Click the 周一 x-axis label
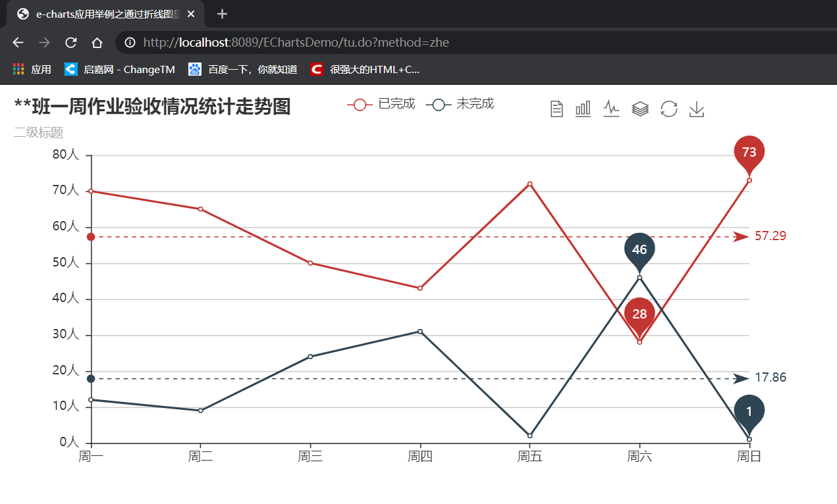The image size is (837, 504). (91, 457)
